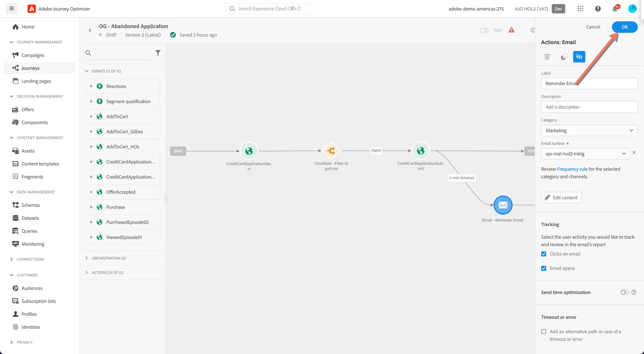Open Audiences in sidebar

click(40, 288)
